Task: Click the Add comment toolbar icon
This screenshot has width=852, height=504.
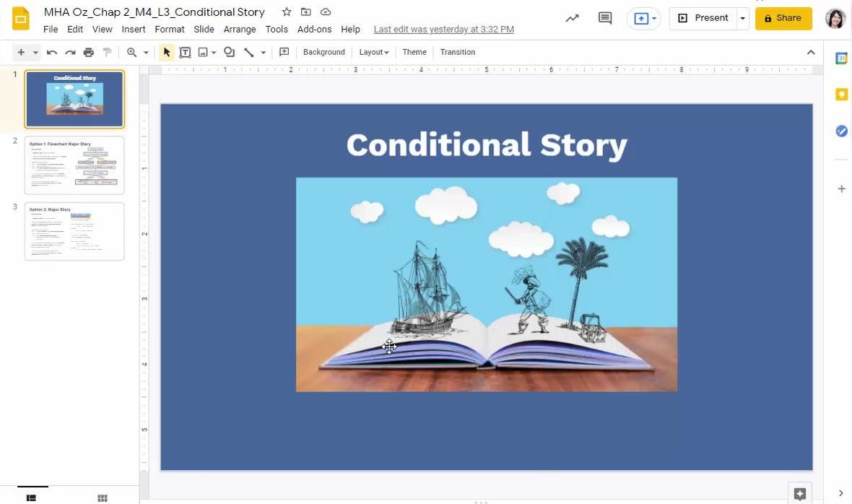Action: [284, 52]
